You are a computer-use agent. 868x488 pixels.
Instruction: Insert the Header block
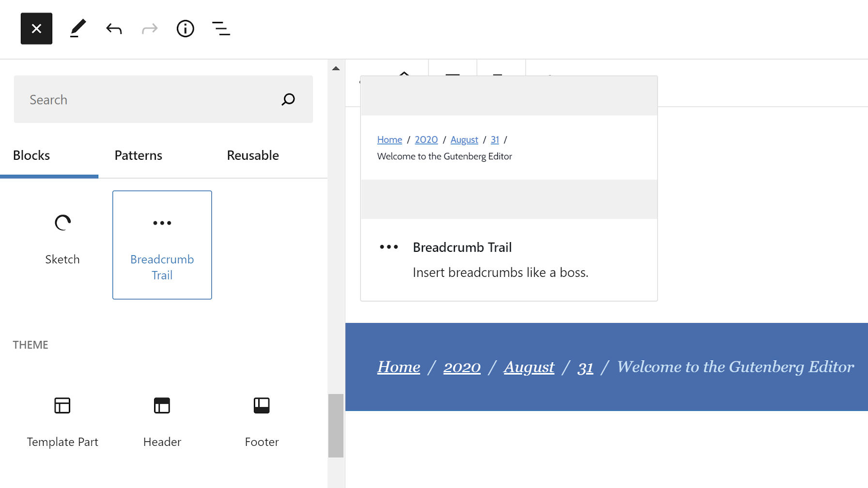(162, 421)
